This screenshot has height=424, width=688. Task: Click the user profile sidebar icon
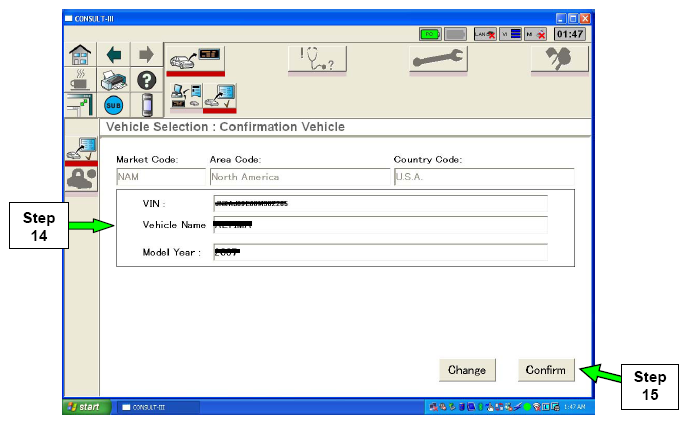click(80, 178)
